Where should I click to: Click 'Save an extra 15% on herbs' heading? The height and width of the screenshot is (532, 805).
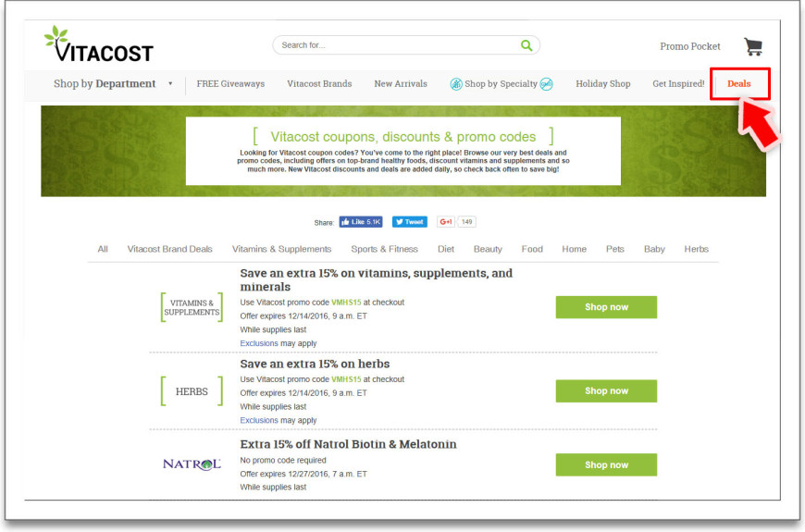[x=315, y=365]
